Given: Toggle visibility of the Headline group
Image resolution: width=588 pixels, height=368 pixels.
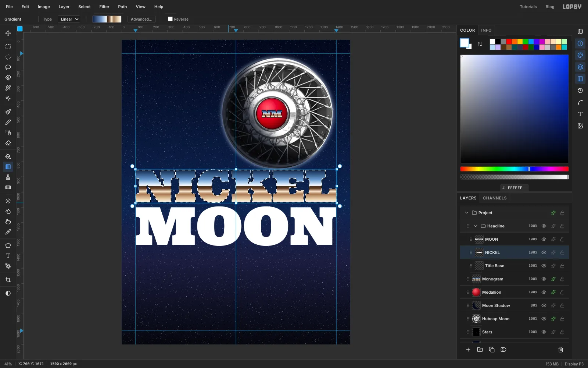Looking at the screenshot, I should click(544, 226).
